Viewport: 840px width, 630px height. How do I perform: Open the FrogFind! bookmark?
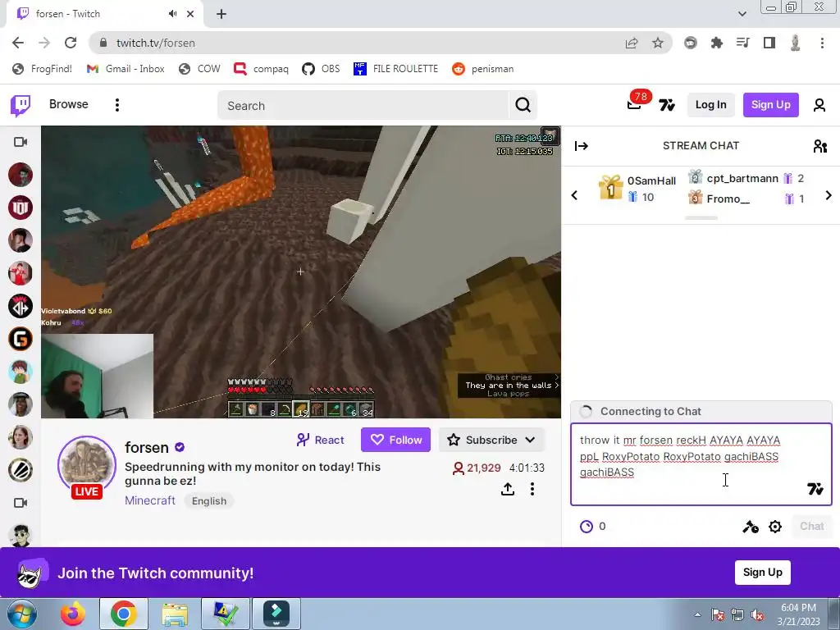click(43, 69)
